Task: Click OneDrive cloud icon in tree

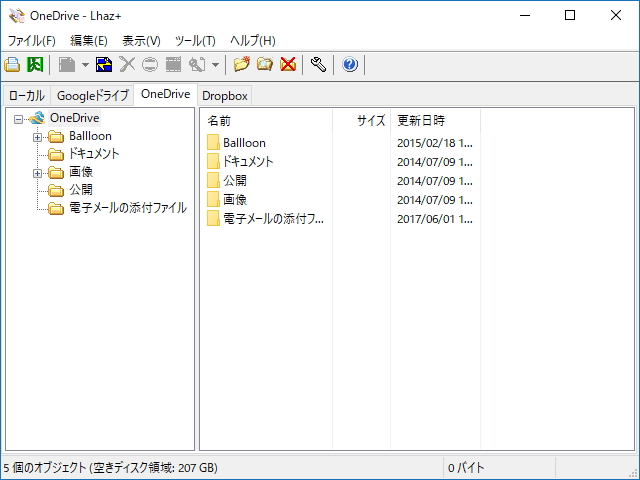Action: tap(37, 118)
